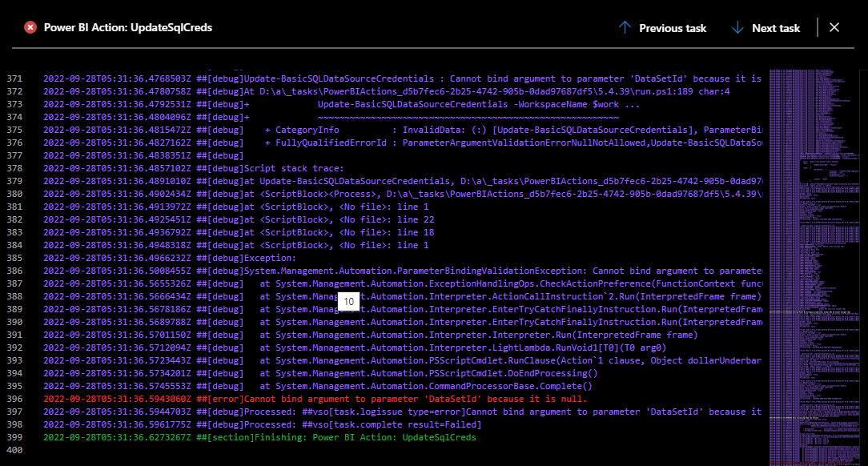Close the log panel with the X
This screenshot has height=466, width=868.
(x=834, y=27)
